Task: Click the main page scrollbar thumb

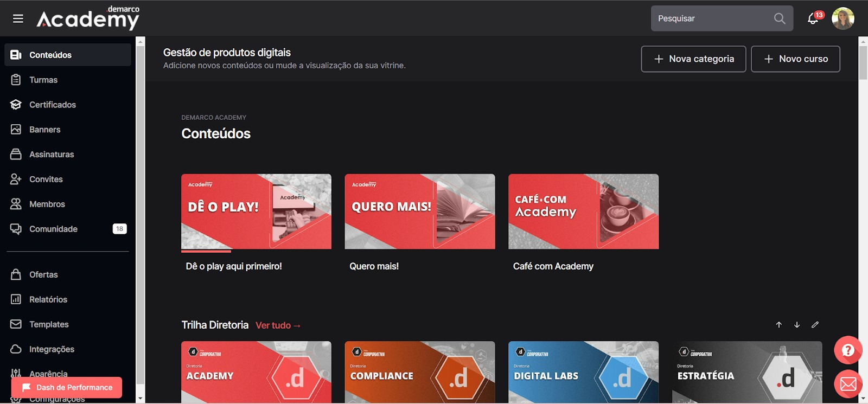Action: click(x=863, y=63)
